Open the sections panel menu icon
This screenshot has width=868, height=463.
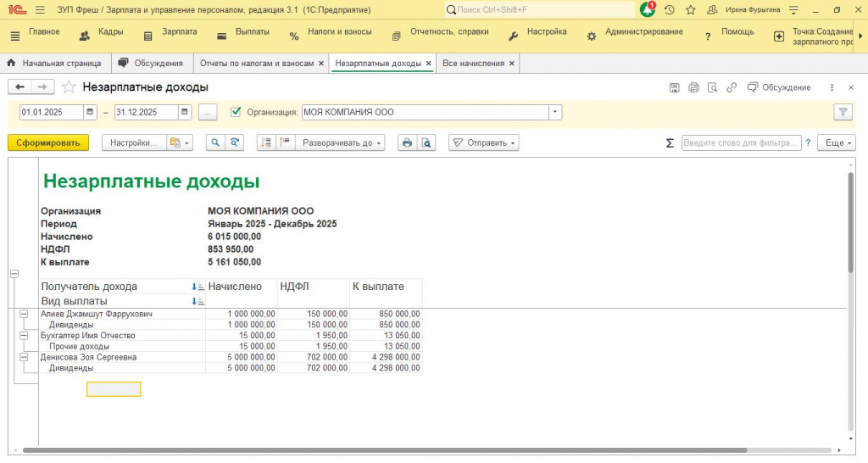click(x=15, y=36)
